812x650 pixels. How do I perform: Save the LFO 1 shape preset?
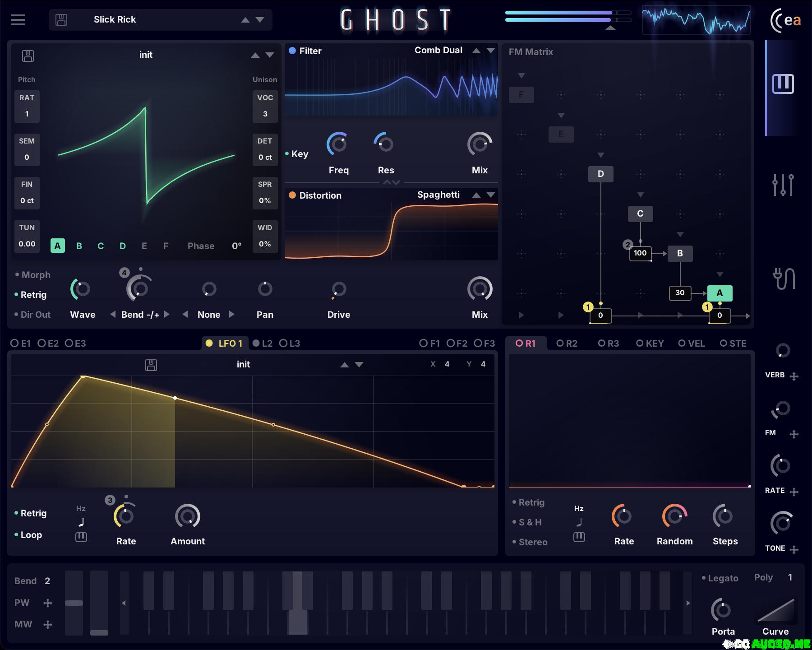[x=151, y=365]
